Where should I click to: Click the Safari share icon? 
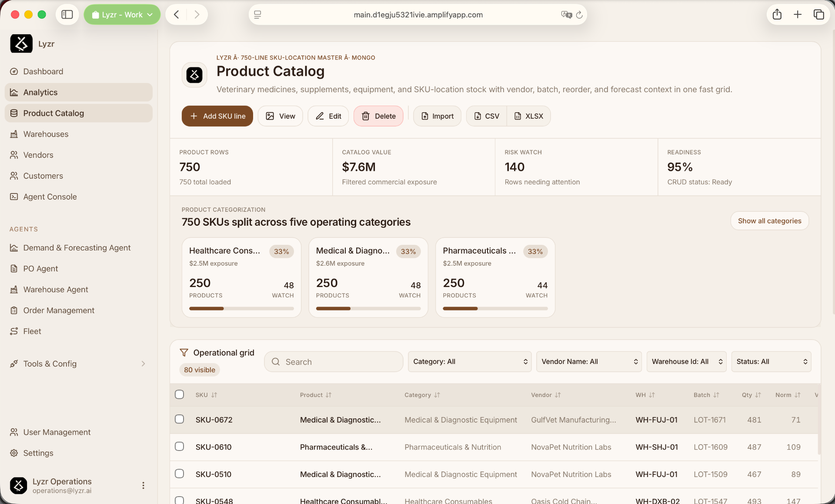777,14
